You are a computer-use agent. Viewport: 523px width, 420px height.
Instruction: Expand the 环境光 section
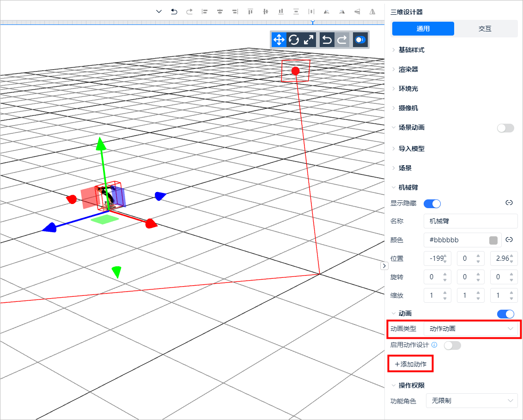click(x=408, y=89)
